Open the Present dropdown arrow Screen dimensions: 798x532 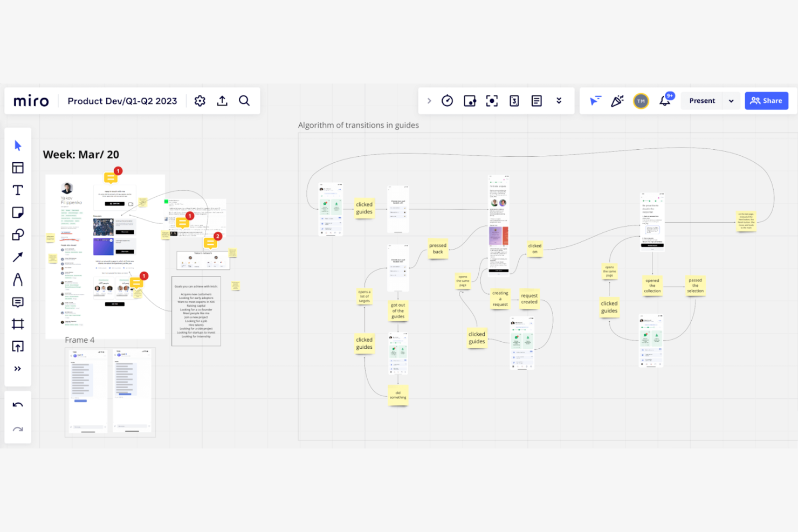[x=731, y=101]
